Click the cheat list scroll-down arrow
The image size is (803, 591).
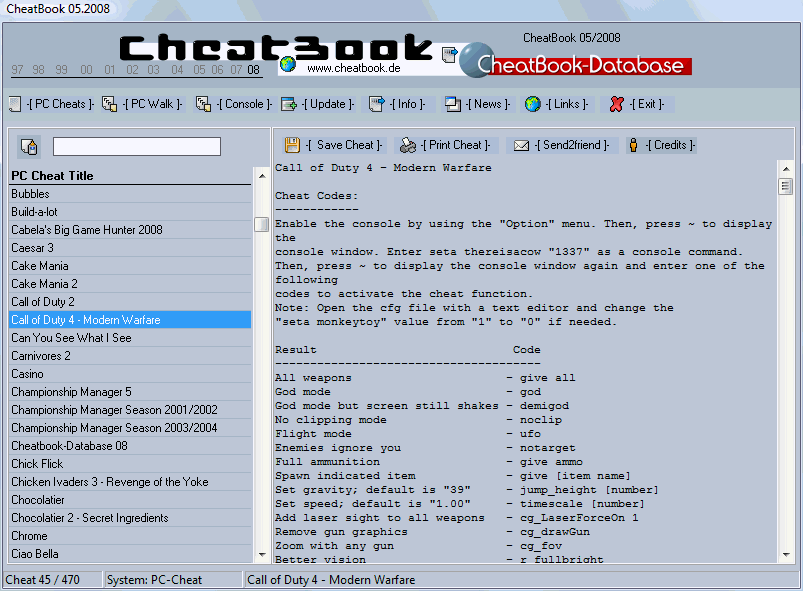pyautogui.click(x=262, y=555)
